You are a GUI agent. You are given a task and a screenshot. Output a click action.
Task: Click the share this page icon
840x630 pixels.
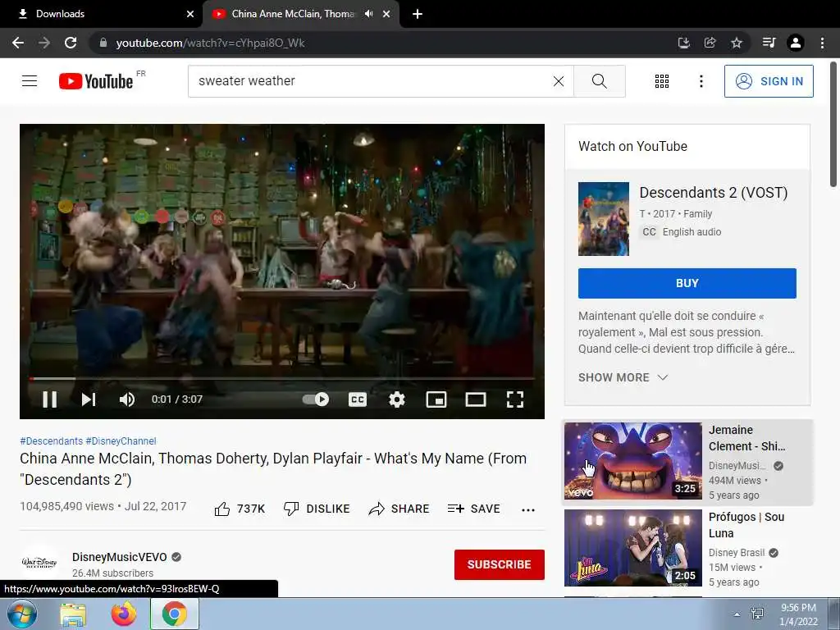[x=710, y=43]
